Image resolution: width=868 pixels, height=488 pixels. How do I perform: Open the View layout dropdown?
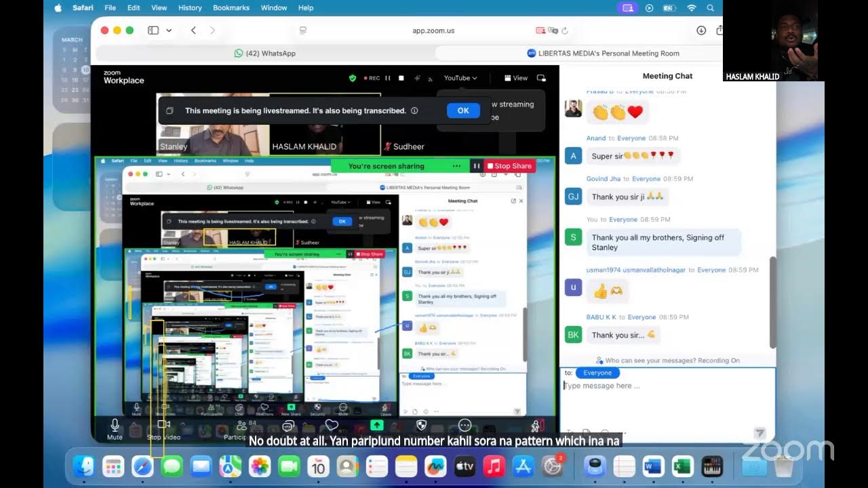pos(516,78)
